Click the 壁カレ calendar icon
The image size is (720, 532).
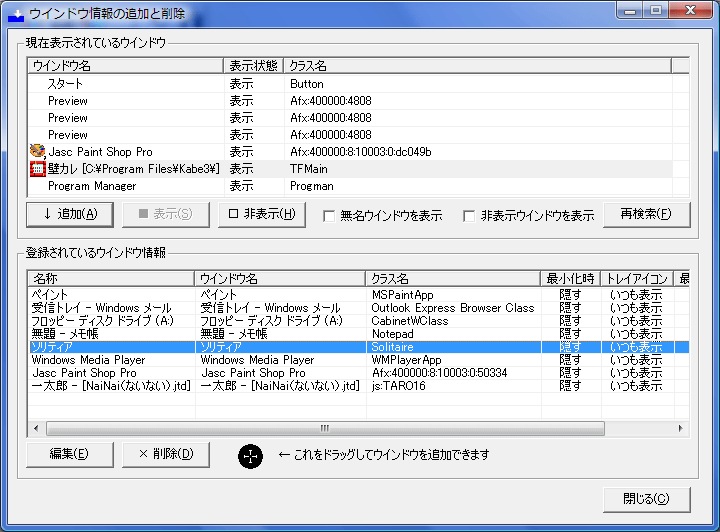point(37,168)
